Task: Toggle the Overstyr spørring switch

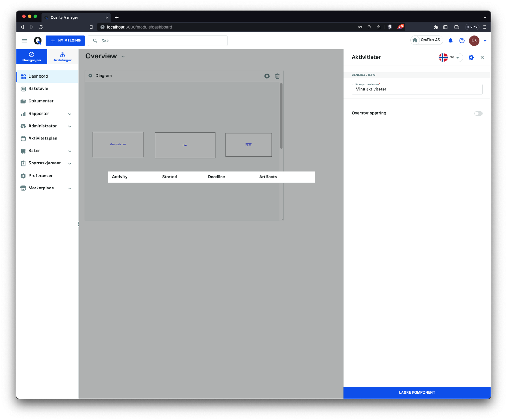Action: 478,113
